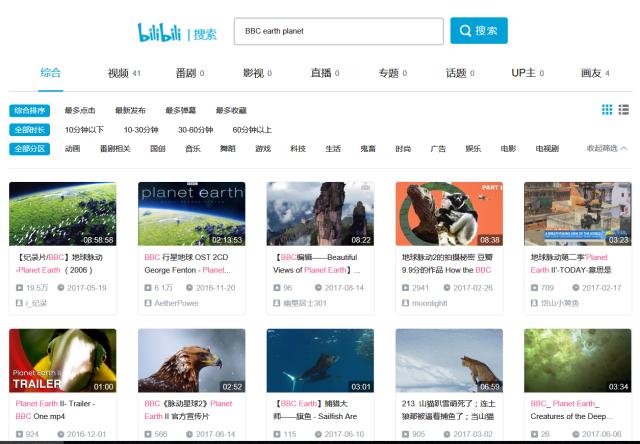This screenshot has height=444, width=640.
Task: Open the planet earth 02:13:53 thumbnail
Action: pos(191,214)
